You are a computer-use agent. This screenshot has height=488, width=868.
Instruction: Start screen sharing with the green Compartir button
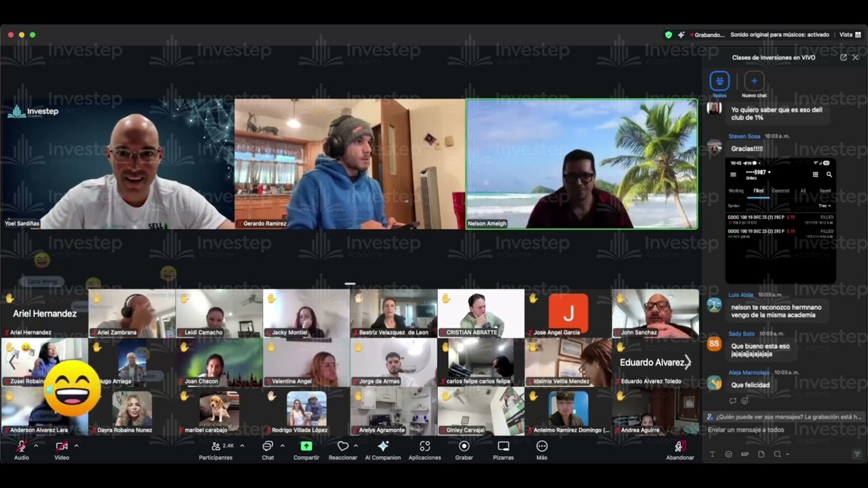307,449
